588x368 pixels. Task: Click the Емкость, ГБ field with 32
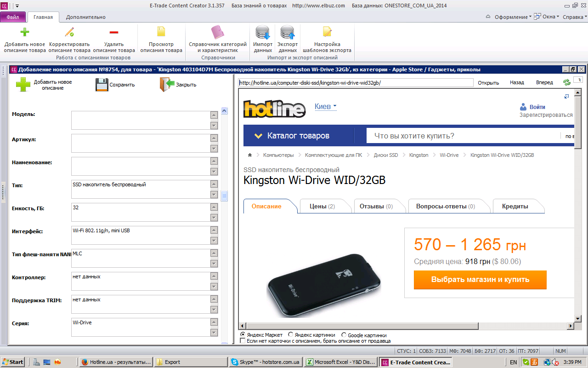coord(141,212)
